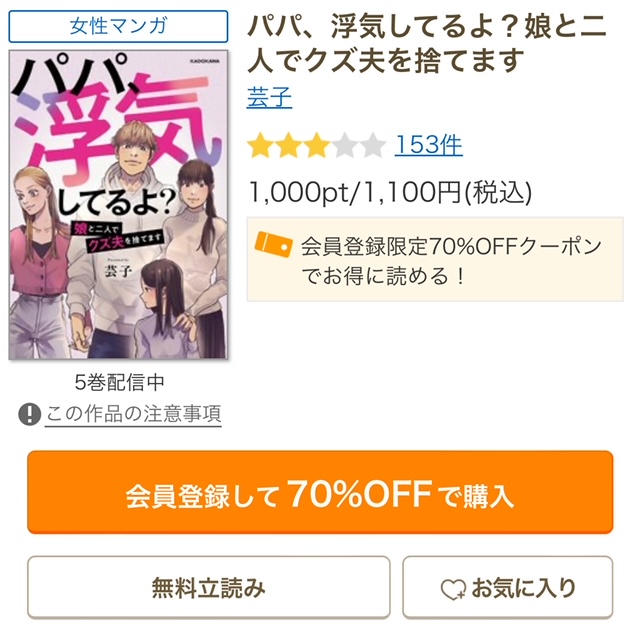Click the manga title heading

click(427, 44)
